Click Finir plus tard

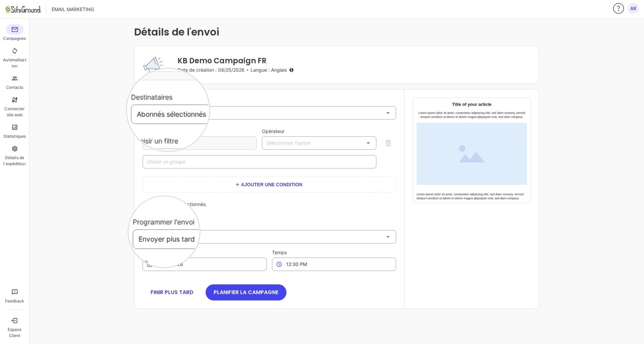coord(172,292)
